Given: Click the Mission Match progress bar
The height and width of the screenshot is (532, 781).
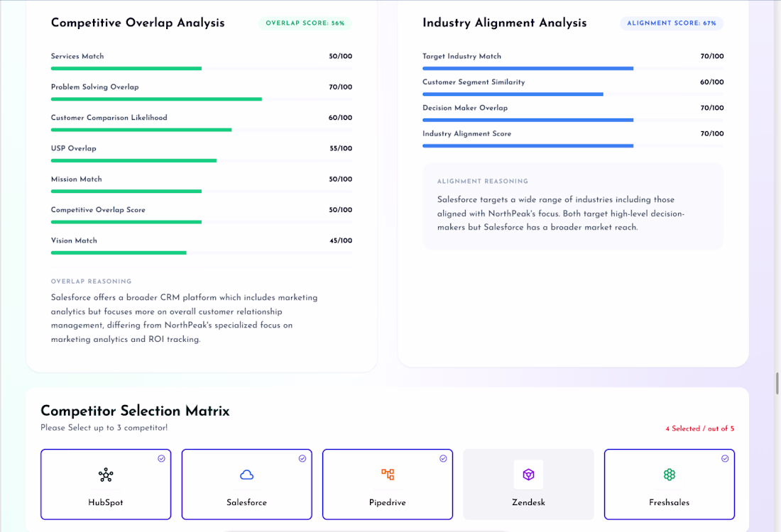Looking at the screenshot, I should [x=201, y=191].
